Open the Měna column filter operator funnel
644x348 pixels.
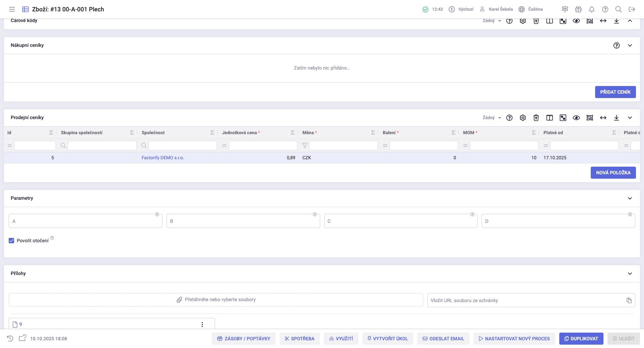tap(305, 146)
